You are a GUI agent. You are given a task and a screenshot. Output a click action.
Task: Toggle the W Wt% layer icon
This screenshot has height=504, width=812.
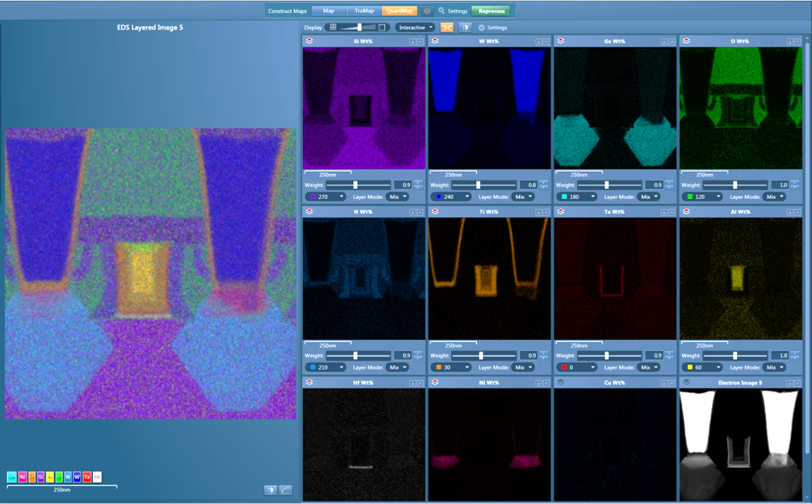[x=435, y=41]
